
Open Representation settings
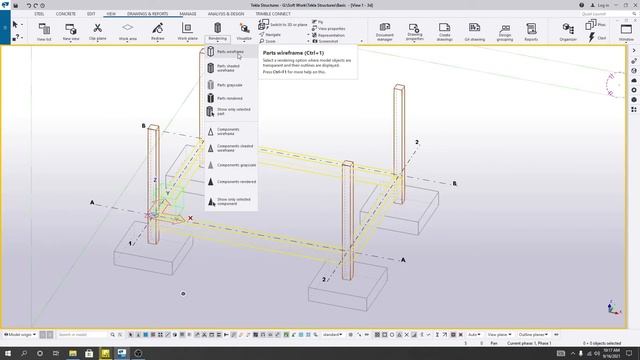328,35
